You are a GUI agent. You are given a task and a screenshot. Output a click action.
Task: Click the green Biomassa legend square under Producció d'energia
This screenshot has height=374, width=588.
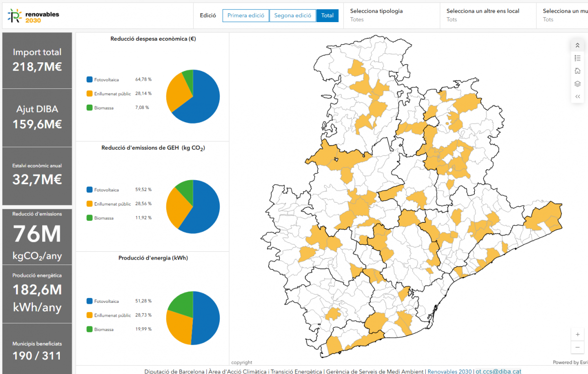point(89,329)
